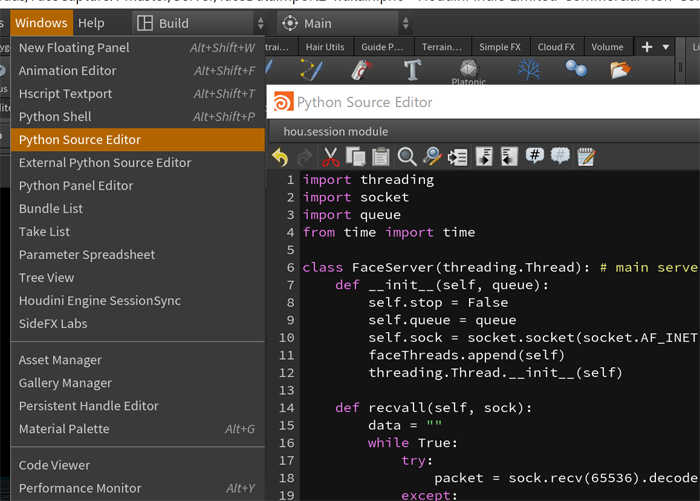700x501 pixels.
Task: Click the Paste clipboard icon
Action: point(381,157)
